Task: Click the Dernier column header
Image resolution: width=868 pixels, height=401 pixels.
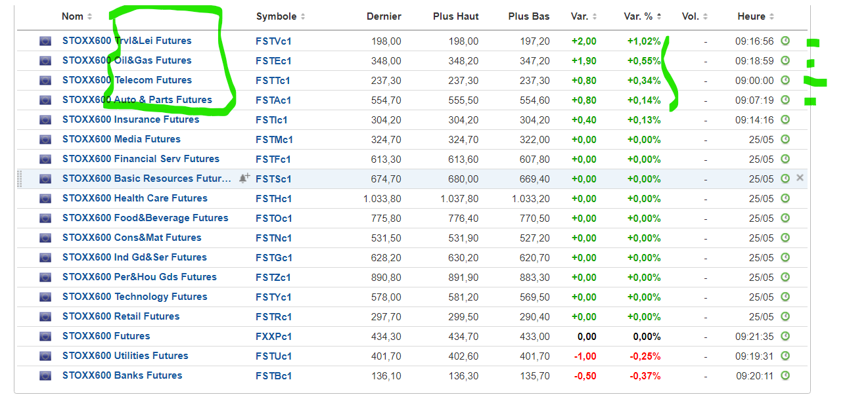Action: click(x=384, y=16)
